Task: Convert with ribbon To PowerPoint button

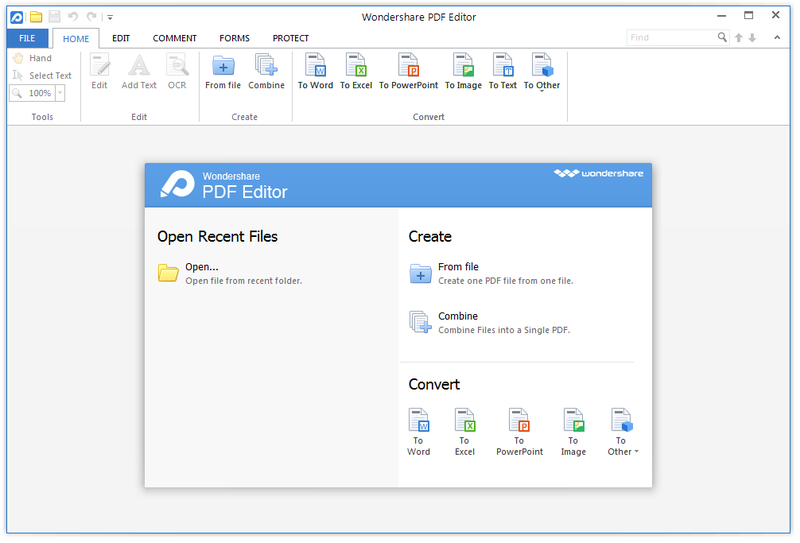Action: [408, 71]
